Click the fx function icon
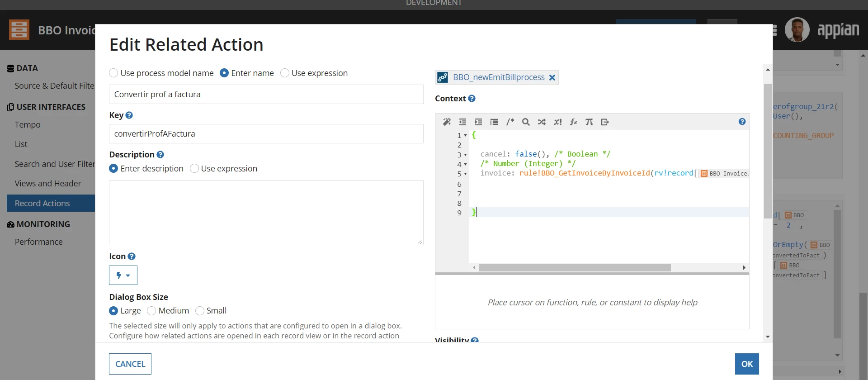The image size is (868, 380). [573, 122]
